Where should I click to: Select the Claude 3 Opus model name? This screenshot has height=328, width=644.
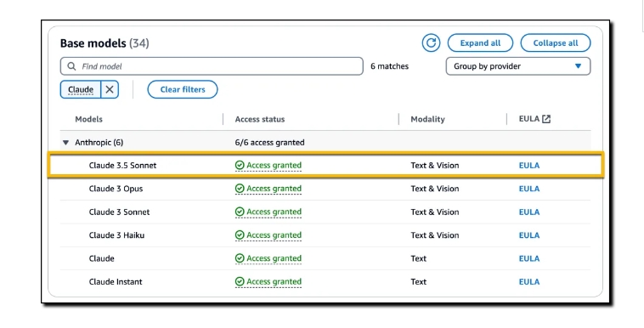[x=116, y=189]
